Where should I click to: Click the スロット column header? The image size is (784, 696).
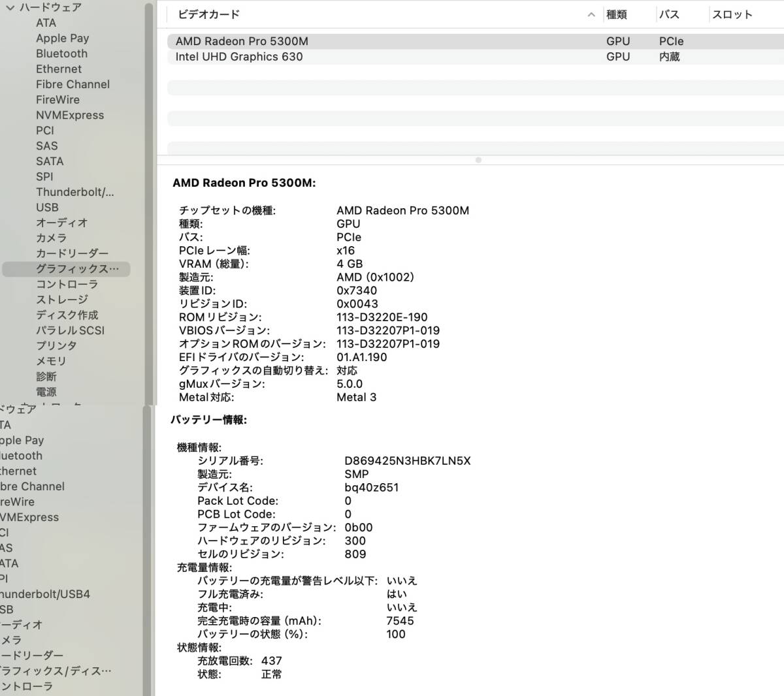[732, 14]
